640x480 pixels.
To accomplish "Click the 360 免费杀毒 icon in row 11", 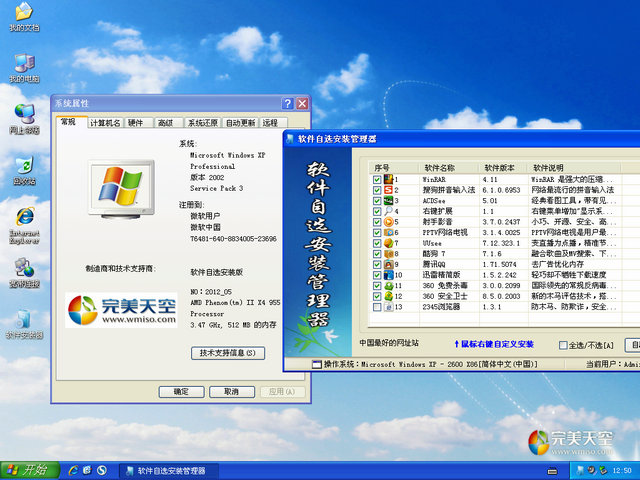I will (x=388, y=285).
